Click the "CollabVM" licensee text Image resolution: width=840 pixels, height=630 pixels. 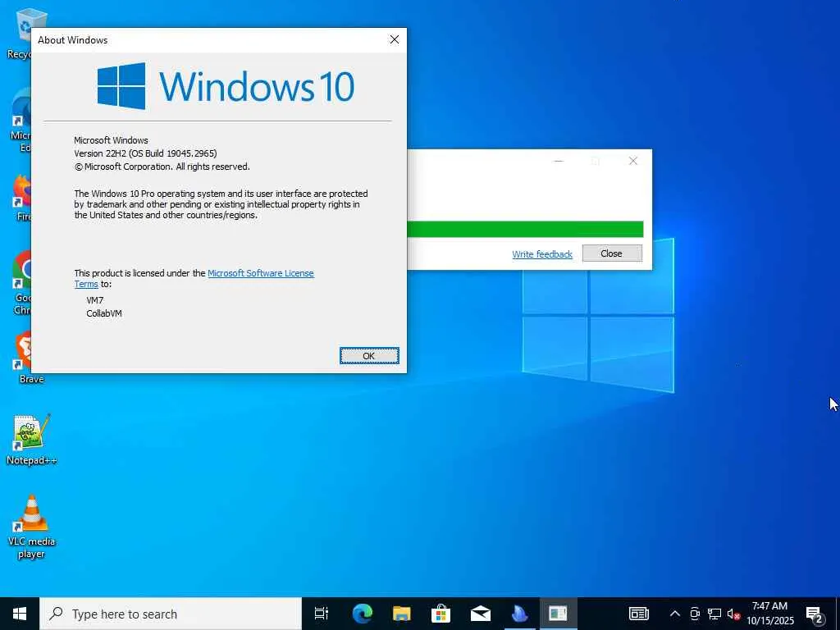(x=104, y=313)
